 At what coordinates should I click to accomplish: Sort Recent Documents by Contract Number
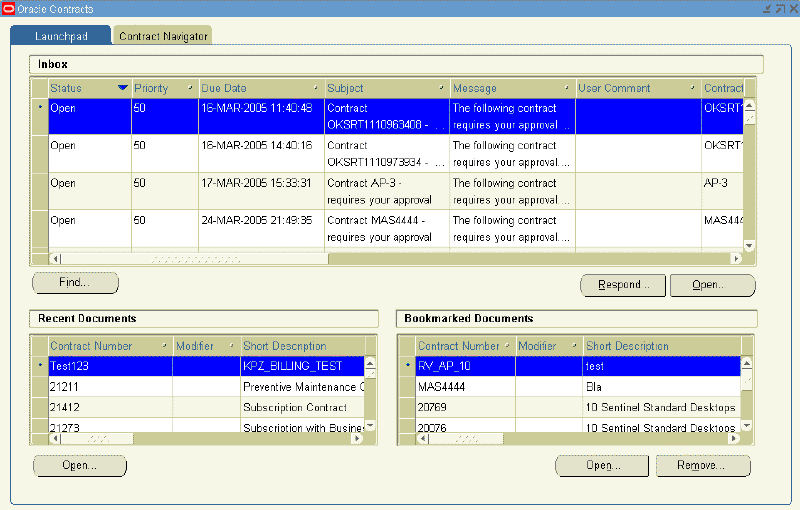[x=110, y=346]
